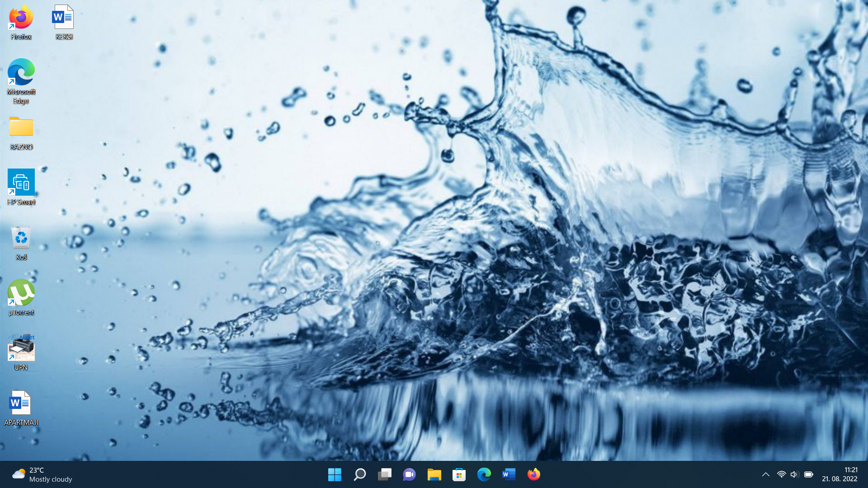Open File Explorer from the taskbar
This screenshot has width=868, height=488.
click(x=434, y=474)
